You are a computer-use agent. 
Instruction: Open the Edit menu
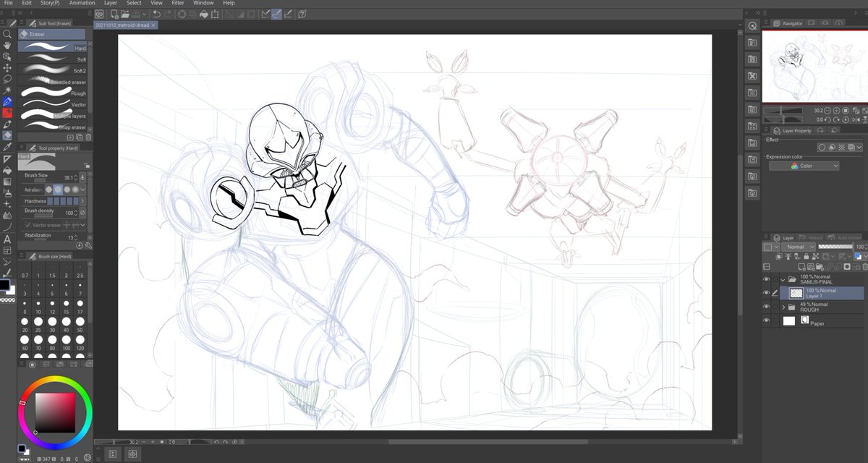click(27, 3)
